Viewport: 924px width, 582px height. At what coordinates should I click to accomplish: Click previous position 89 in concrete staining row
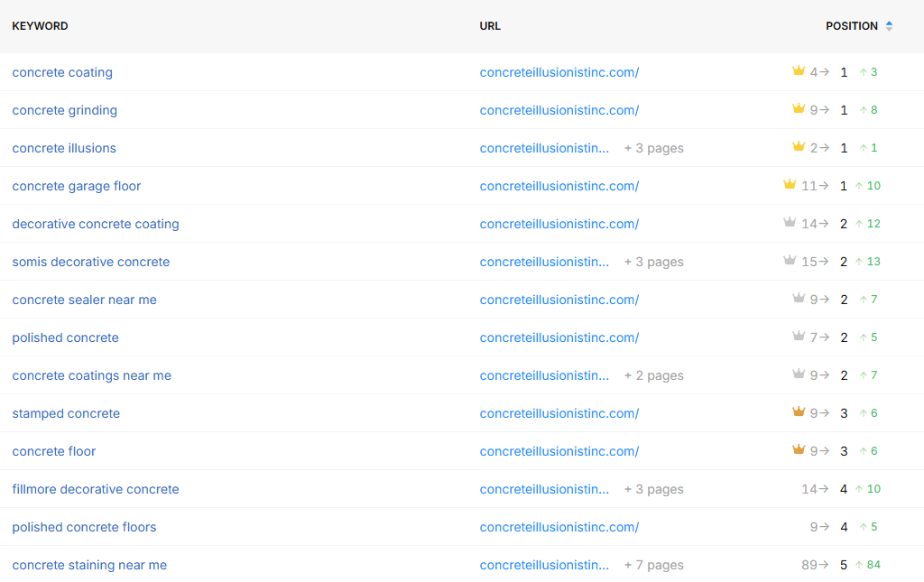809,564
